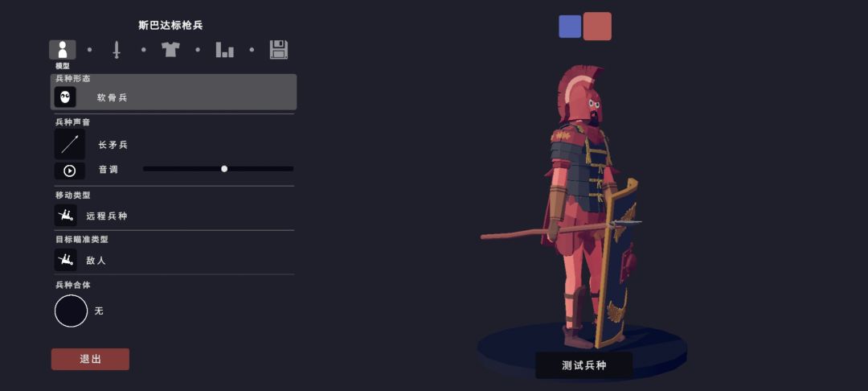Click the 软骨兵 mask face icon
The width and height of the screenshot is (868, 391).
point(65,97)
